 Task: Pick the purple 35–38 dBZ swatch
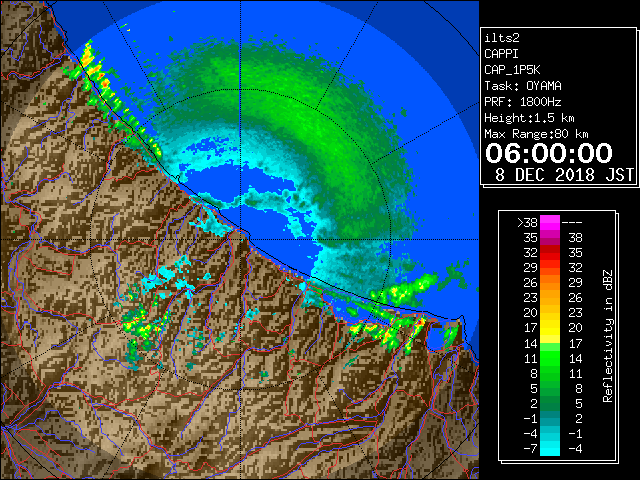pos(550,238)
